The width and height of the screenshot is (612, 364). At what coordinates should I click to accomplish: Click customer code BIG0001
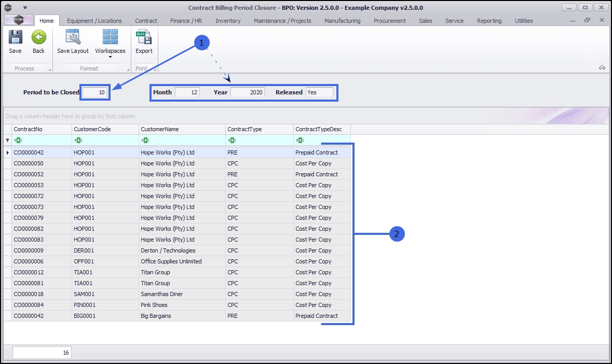(x=105, y=316)
